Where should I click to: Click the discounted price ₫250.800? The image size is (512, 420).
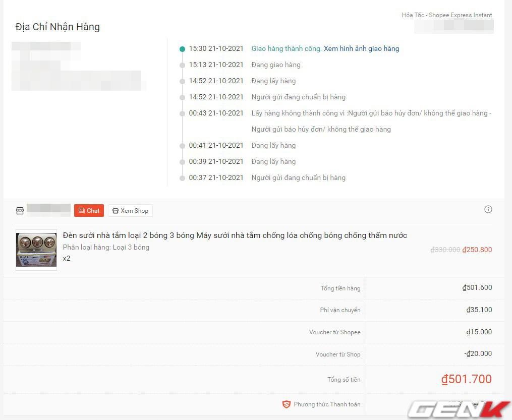click(477, 250)
